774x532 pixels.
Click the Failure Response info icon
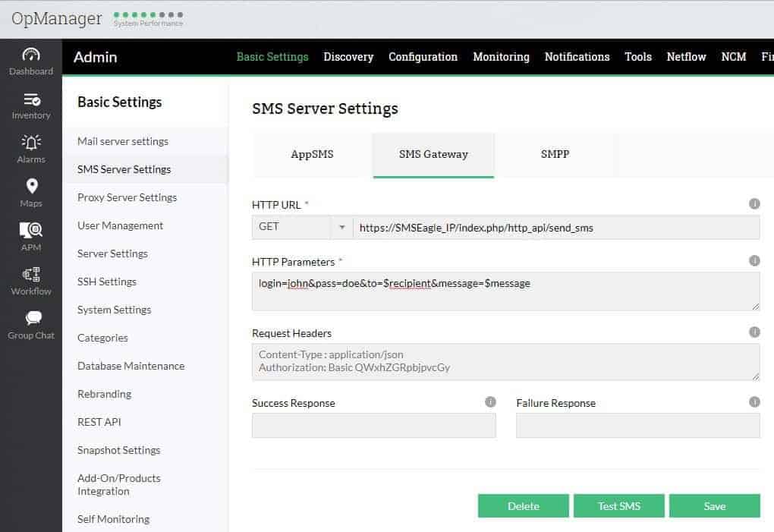point(754,401)
